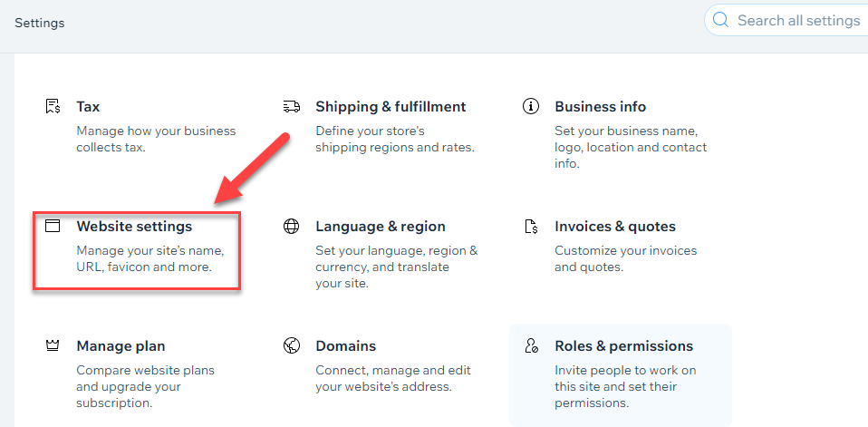Click the Language & region globe icon

[x=291, y=226]
